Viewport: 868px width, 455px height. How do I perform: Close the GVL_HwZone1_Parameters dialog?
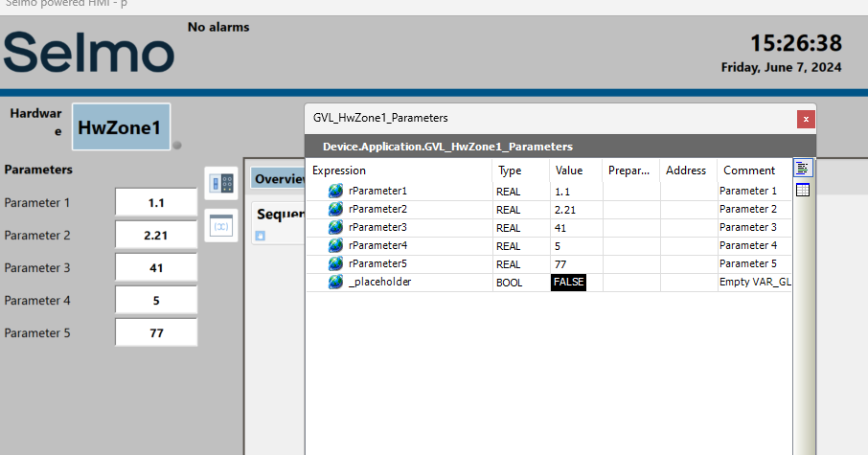click(806, 119)
